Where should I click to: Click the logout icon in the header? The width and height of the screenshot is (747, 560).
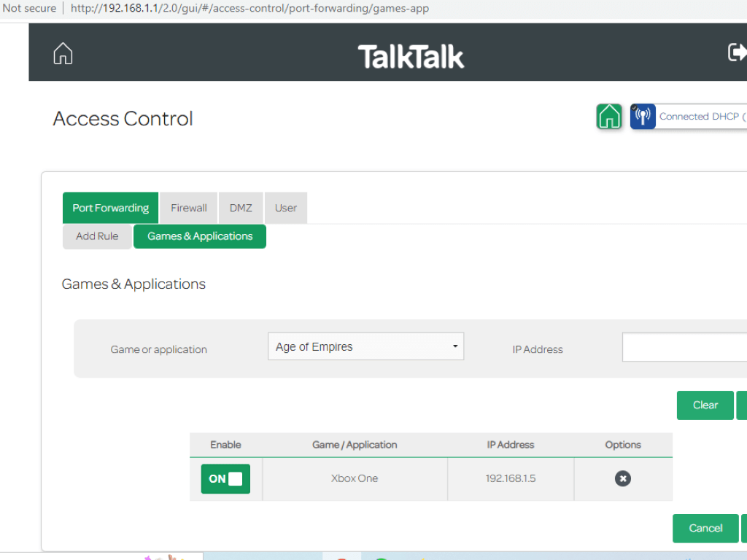738,52
